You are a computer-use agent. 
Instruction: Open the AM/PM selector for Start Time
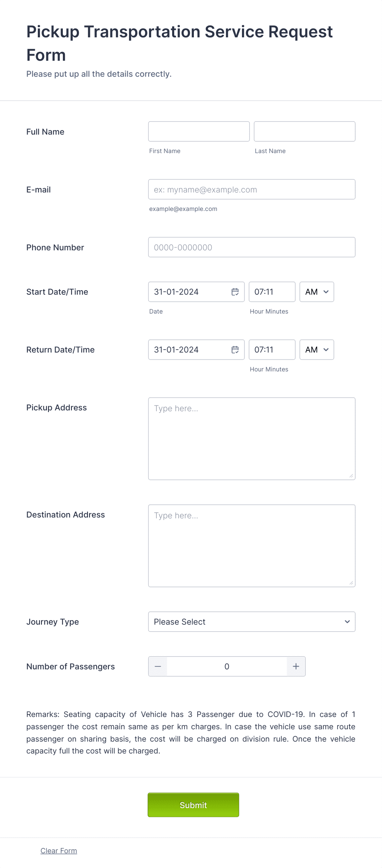[316, 292]
